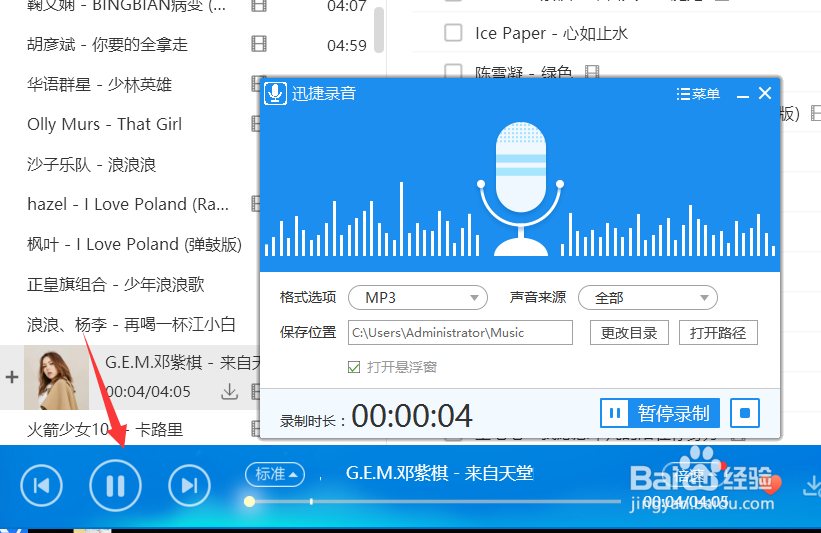This screenshot has width=821, height=533.
Task: Click the playback progress slider handle
Action: (x=250, y=502)
